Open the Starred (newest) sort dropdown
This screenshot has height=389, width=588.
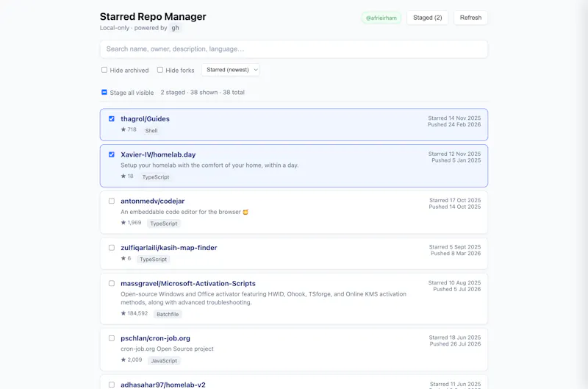pyautogui.click(x=230, y=70)
